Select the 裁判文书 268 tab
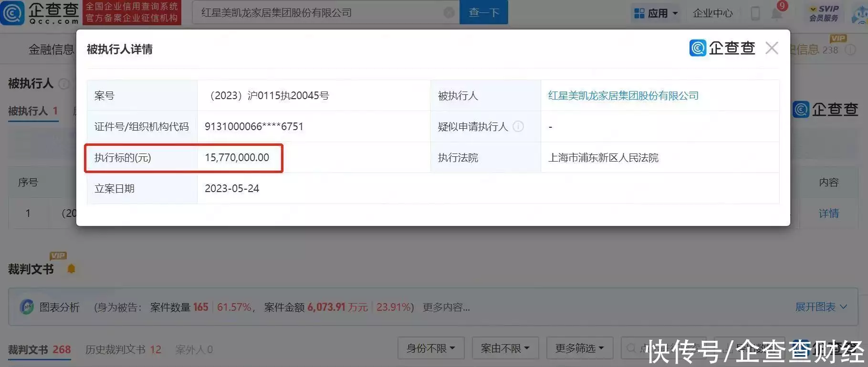868x367 pixels. click(40, 350)
